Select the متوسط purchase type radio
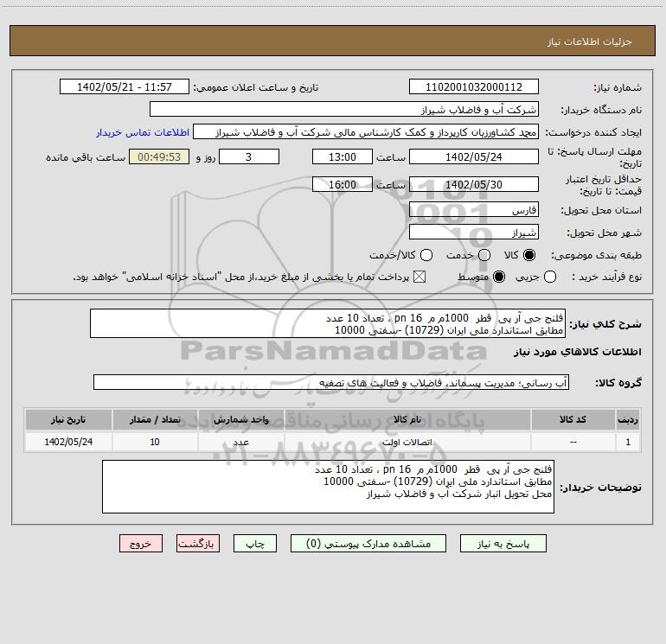 [499, 277]
